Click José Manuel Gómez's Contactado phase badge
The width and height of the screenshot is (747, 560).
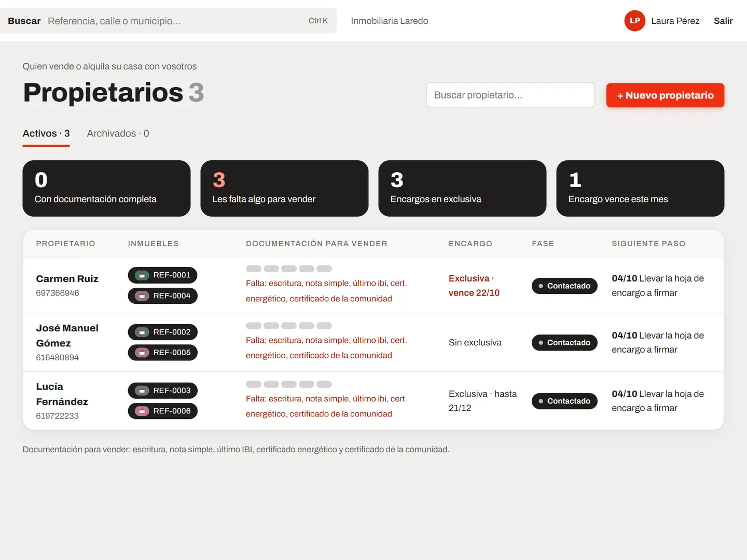(x=564, y=343)
